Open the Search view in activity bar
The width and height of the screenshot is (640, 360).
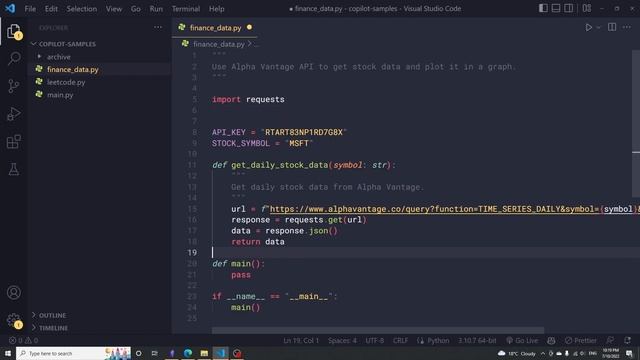(14, 58)
